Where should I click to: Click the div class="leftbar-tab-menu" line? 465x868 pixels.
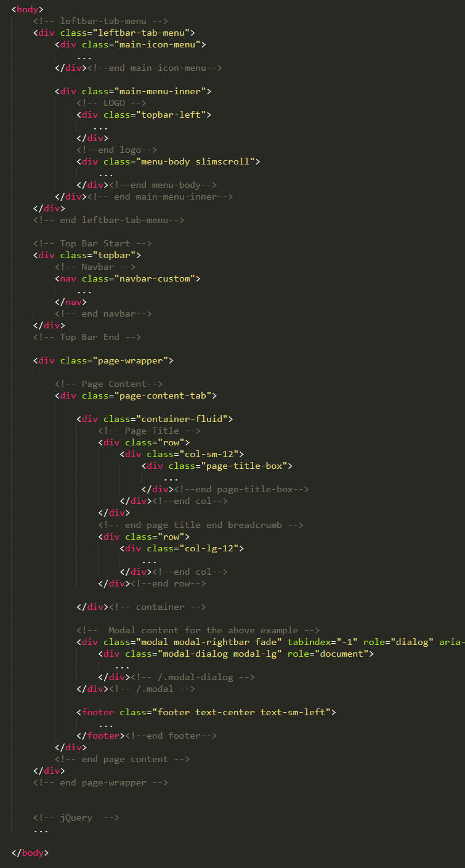click(x=114, y=33)
